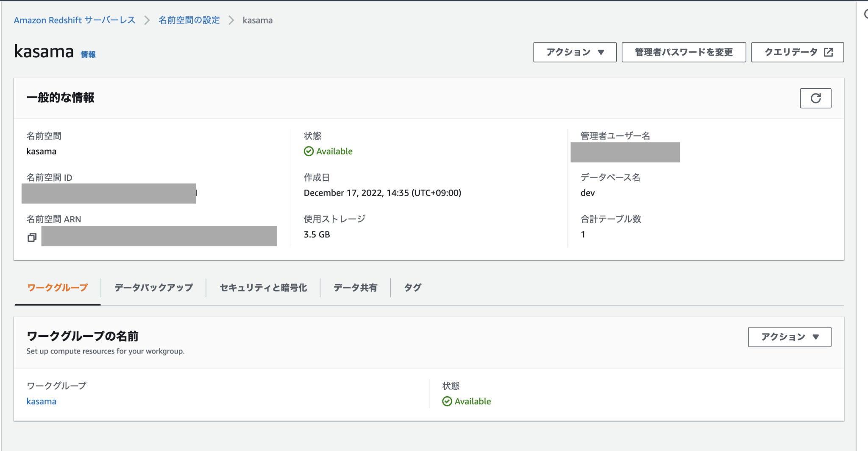
Task: Click 管理者パスワードを変更 button
Action: click(684, 52)
